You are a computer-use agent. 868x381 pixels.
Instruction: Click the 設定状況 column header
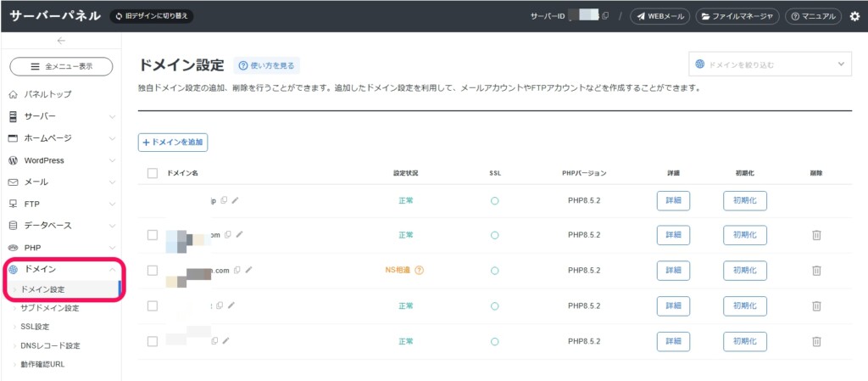click(406, 173)
